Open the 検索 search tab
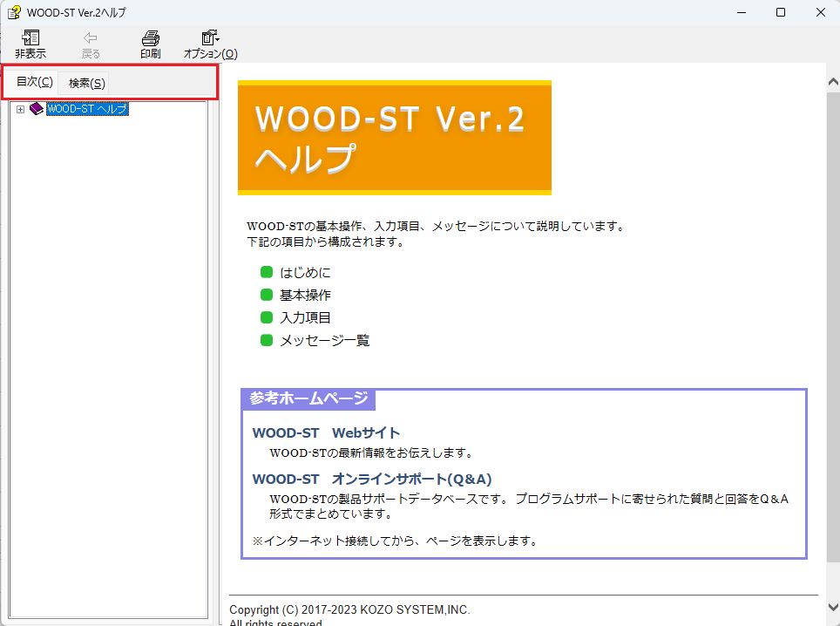This screenshot has height=626, width=840. coord(87,84)
